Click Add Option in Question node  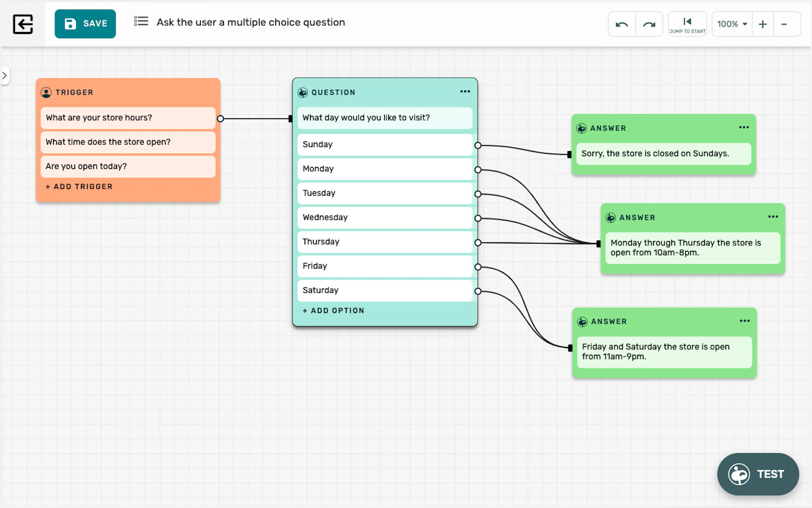click(x=333, y=310)
